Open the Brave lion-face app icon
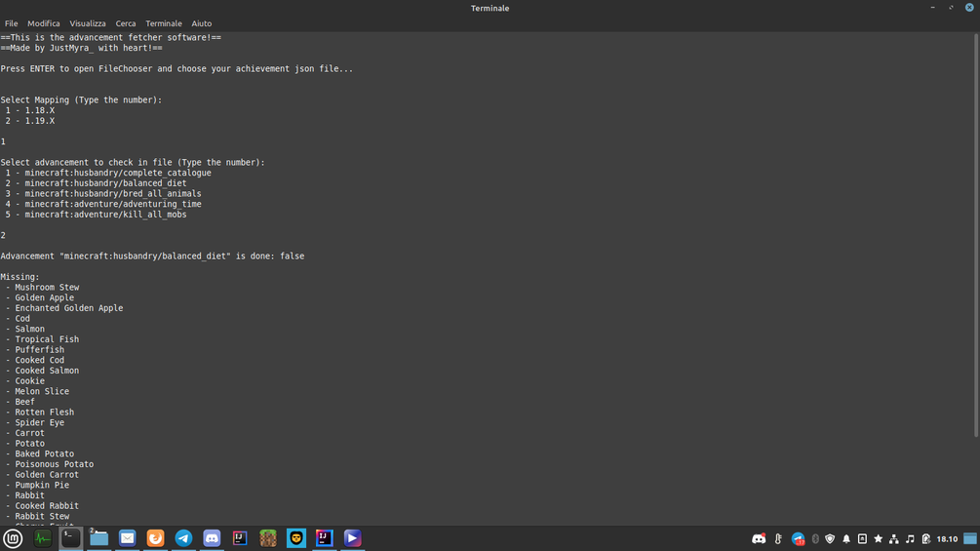The width and height of the screenshot is (980, 551). pyautogui.click(x=296, y=538)
